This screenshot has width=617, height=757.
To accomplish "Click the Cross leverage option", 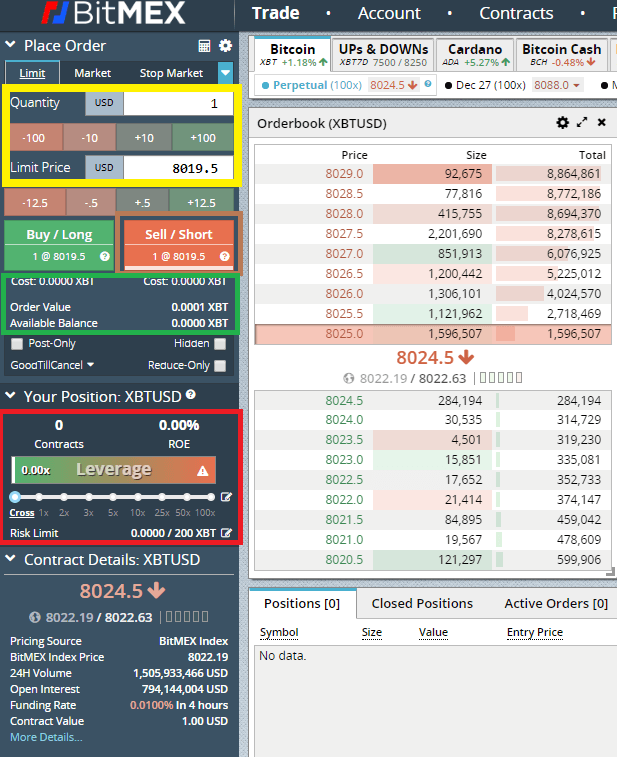I will pos(22,513).
